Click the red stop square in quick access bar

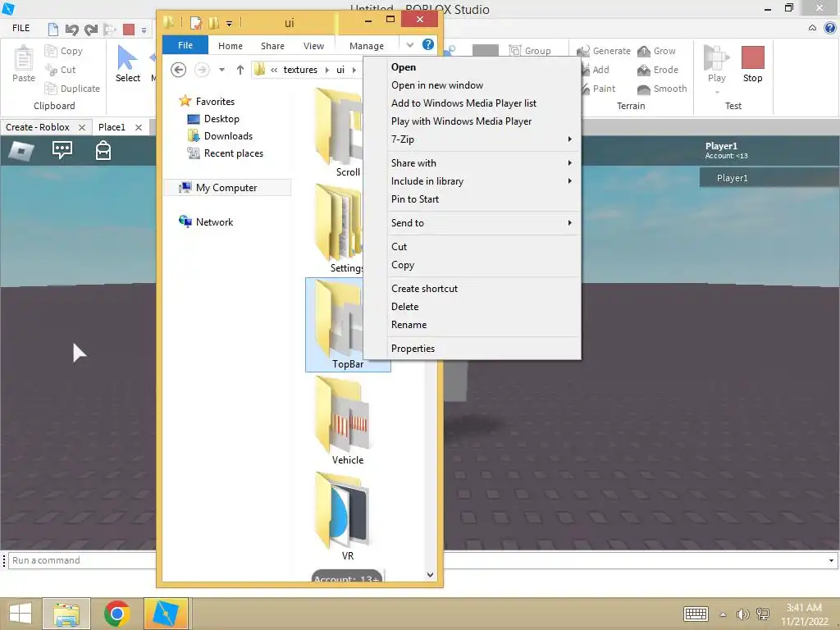pos(129,29)
